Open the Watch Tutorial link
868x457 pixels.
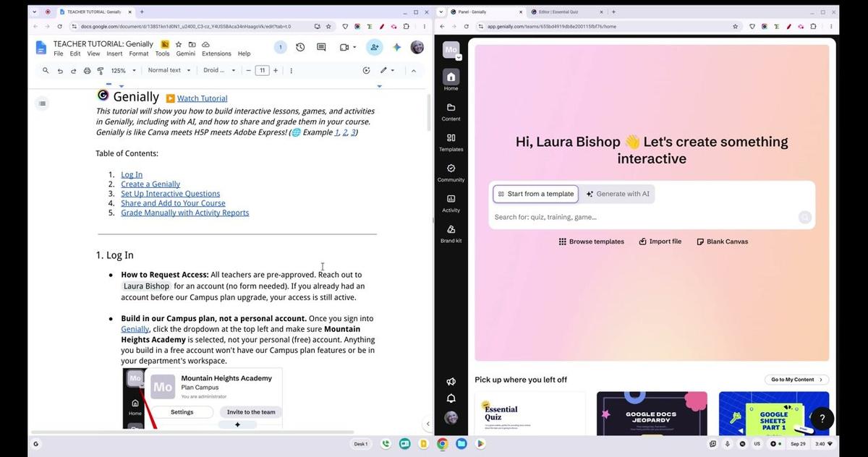[x=202, y=98]
